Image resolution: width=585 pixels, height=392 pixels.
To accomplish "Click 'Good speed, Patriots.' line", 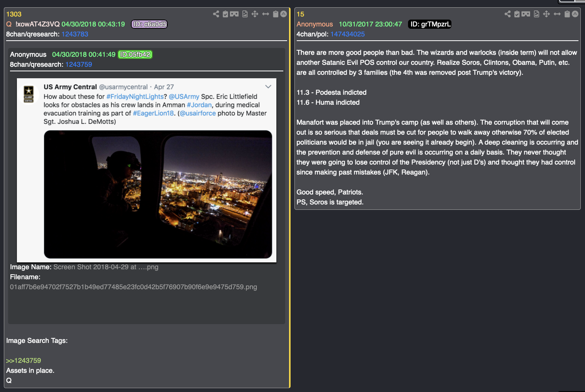I will [330, 192].
